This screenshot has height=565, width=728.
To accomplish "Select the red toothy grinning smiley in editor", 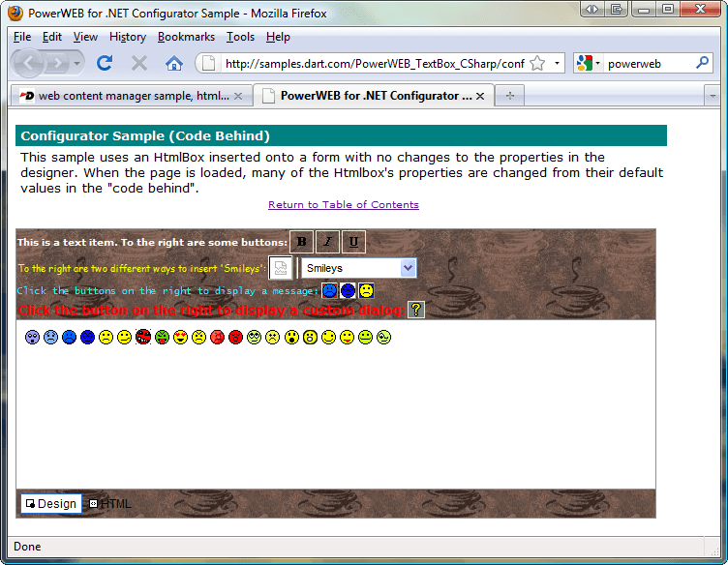I will click(143, 337).
